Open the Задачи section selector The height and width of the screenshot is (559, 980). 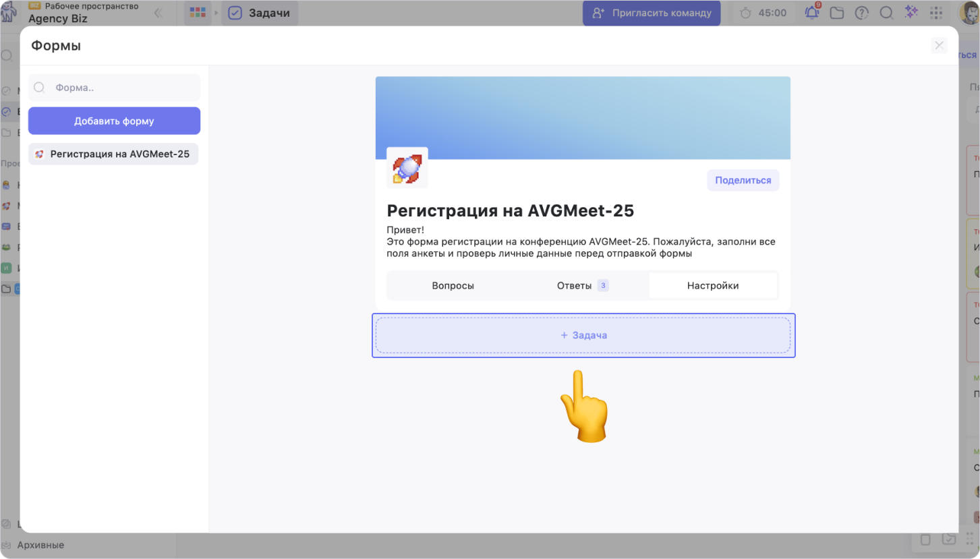pyautogui.click(x=260, y=13)
